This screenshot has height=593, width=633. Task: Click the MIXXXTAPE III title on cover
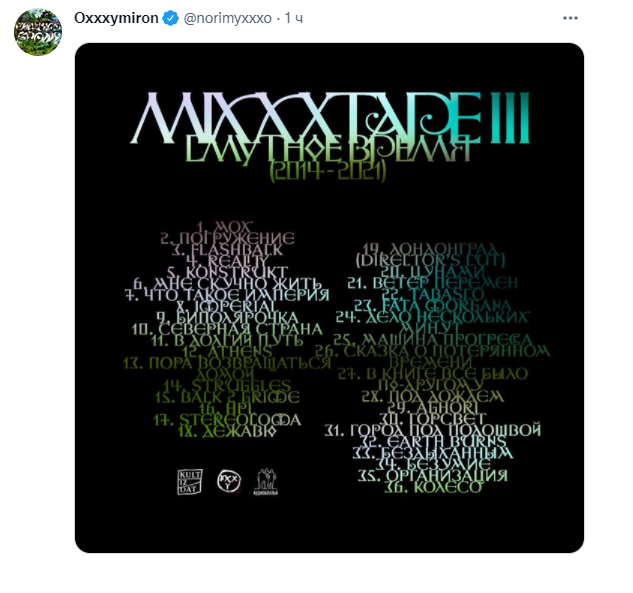tap(330, 117)
